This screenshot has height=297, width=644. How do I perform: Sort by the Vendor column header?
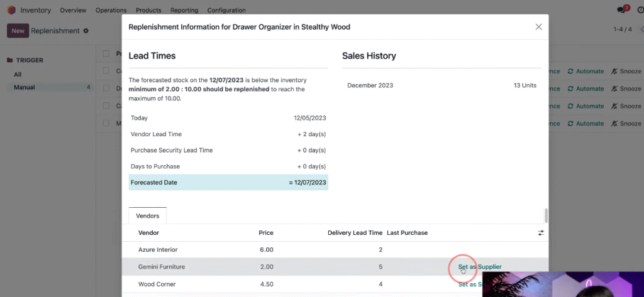pyautogui.click(x=148, y=233)
